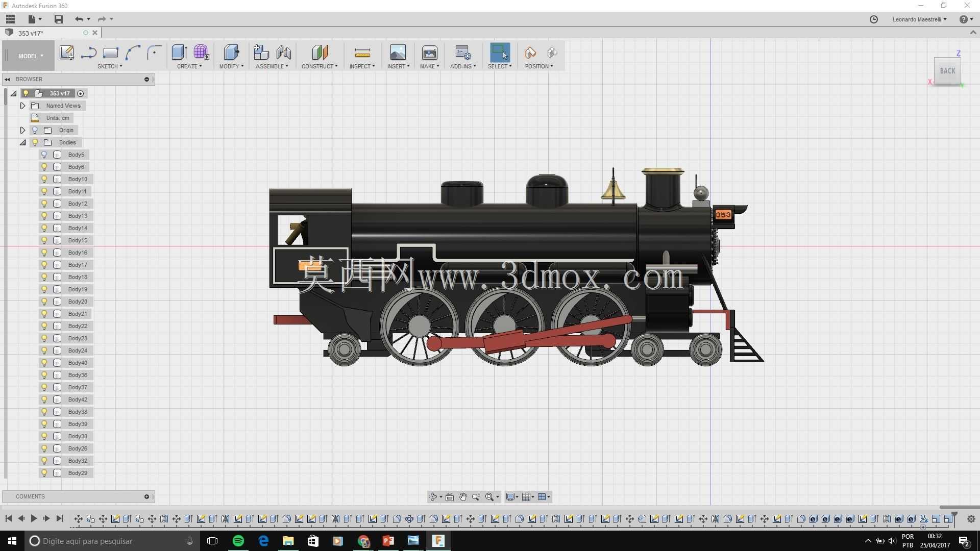Open the MODIFY menu
Image resolution: width=980 pixels, height=551 pixels.
[x=231, y=66]
